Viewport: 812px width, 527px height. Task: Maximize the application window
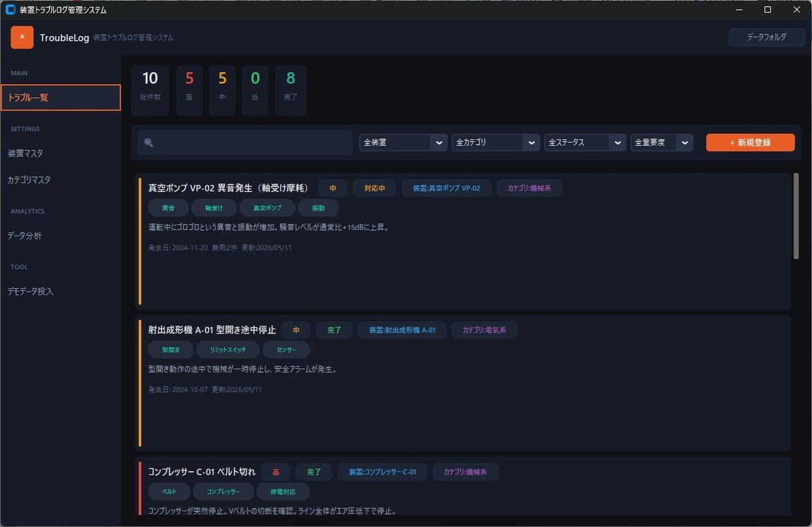click(x=767, y=10)
